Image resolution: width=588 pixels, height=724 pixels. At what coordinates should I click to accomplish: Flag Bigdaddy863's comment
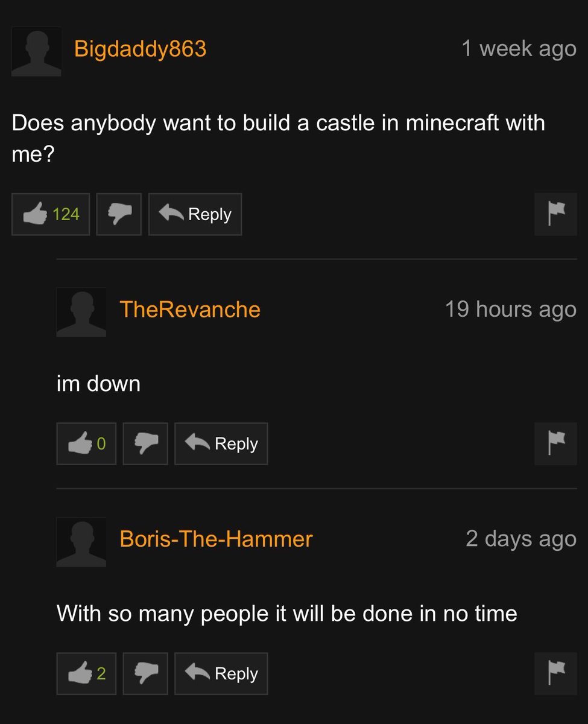(556, 214)
